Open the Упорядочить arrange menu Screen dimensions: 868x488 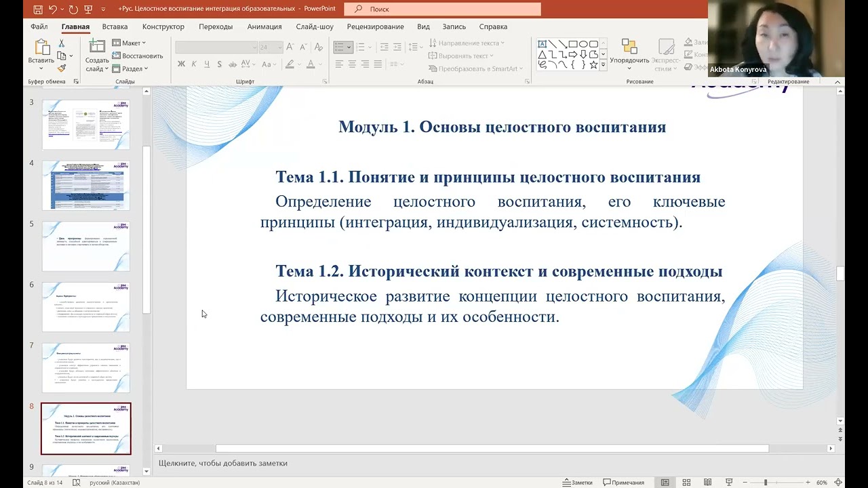pos(629,54)
